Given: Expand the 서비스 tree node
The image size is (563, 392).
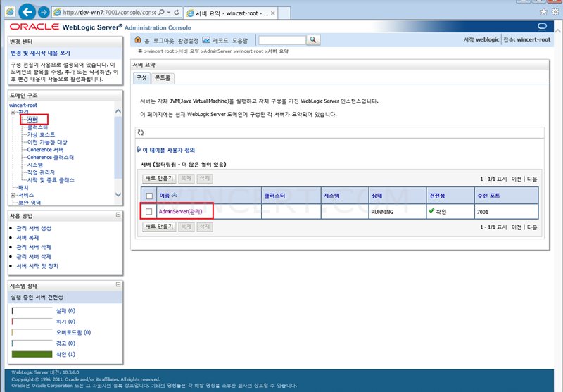Looking at the screenshot, I should pyautogui.click(x=13, y=195).
